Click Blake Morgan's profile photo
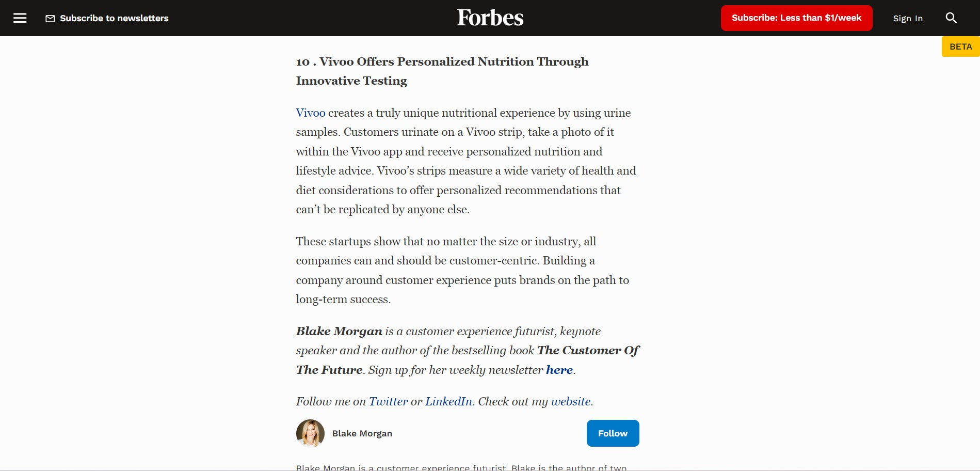Viewport: 980px width, 471px height. 310,433
